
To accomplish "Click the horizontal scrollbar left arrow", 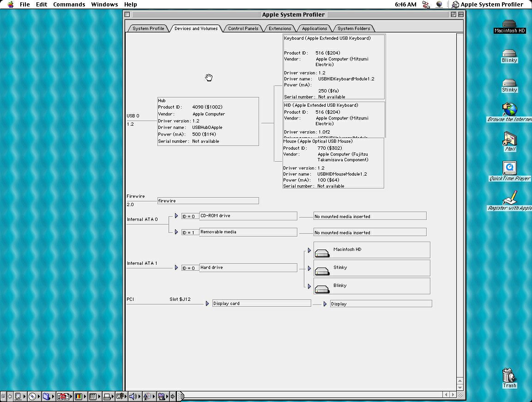I will pos(446,395).
